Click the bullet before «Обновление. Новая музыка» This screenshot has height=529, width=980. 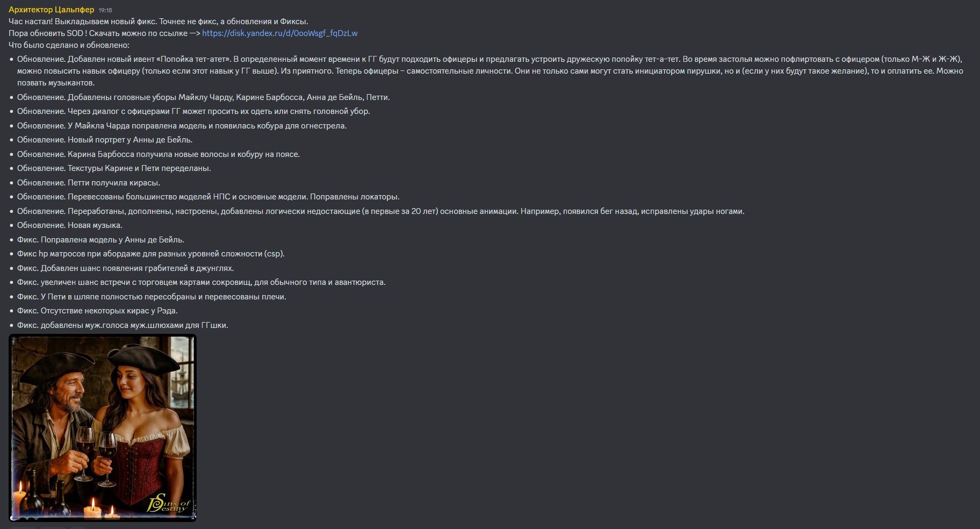11,226
